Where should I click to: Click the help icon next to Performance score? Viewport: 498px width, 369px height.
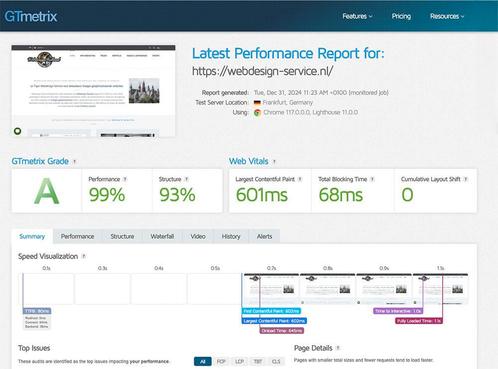(x=125, y=179)
